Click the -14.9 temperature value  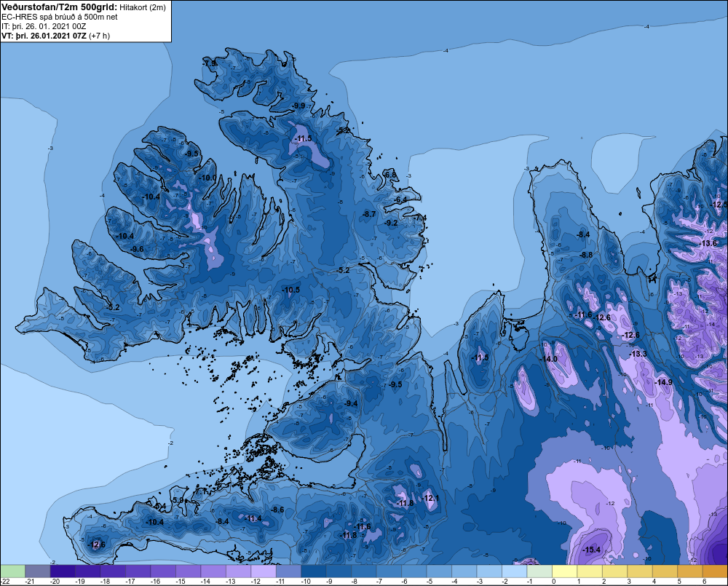pos(663,382)
